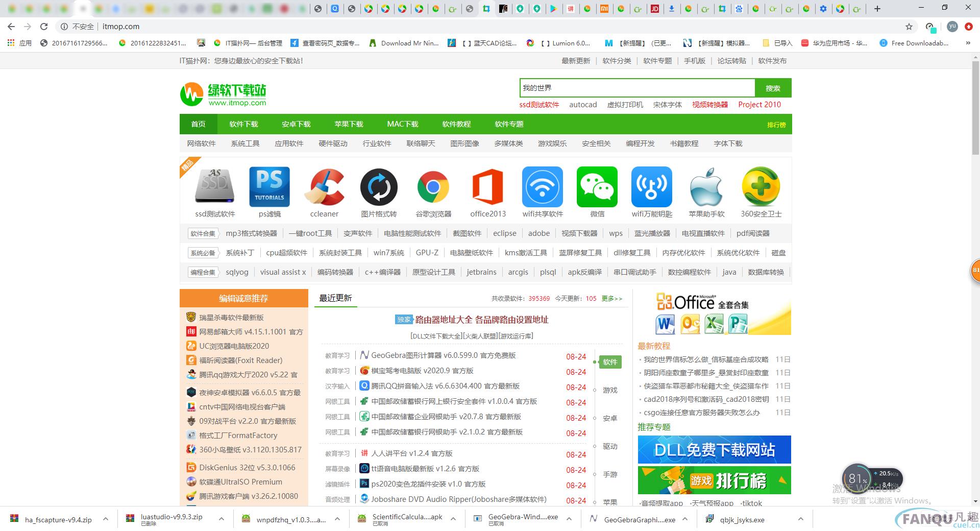Open the 游戏排行榜 banner
This screenshot has height=531, width=980.
(714, 480)
